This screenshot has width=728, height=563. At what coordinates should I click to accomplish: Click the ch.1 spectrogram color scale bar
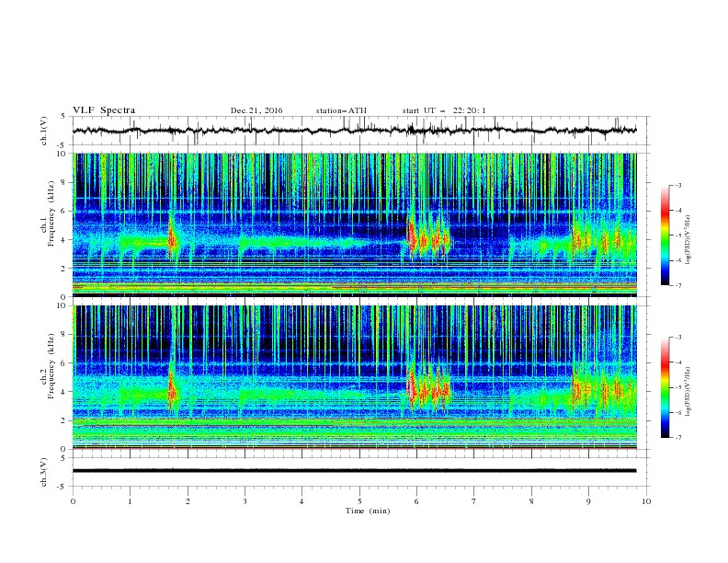pos(665,235)
